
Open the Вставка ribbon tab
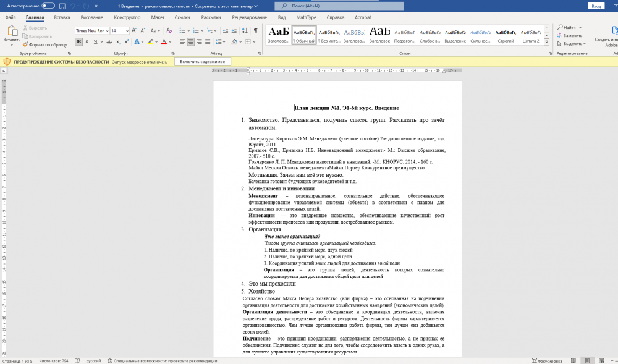pos(62,17)
